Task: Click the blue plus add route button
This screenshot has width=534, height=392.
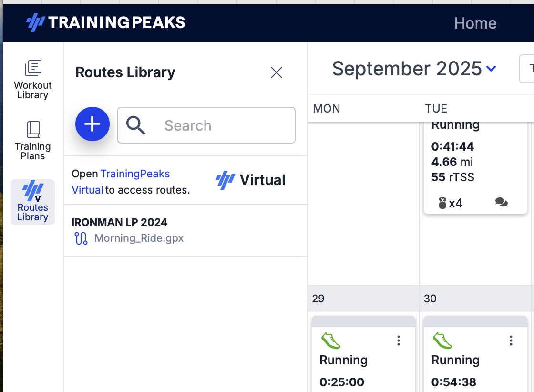Action: (x=92, y=124)
